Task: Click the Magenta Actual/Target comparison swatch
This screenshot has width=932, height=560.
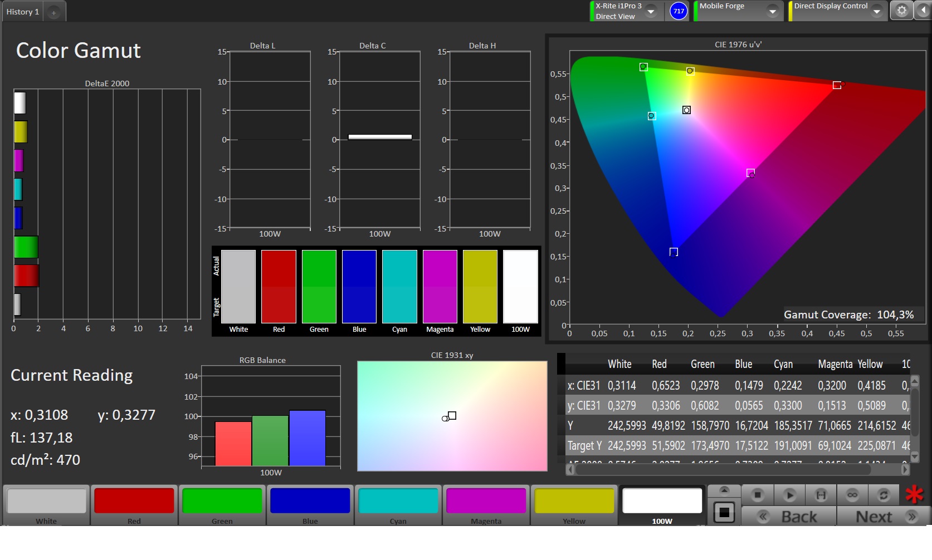Action: pos(440,286)
